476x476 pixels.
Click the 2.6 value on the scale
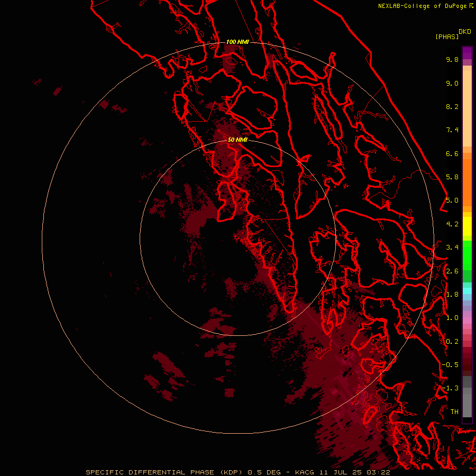click(x=452, y=271)
